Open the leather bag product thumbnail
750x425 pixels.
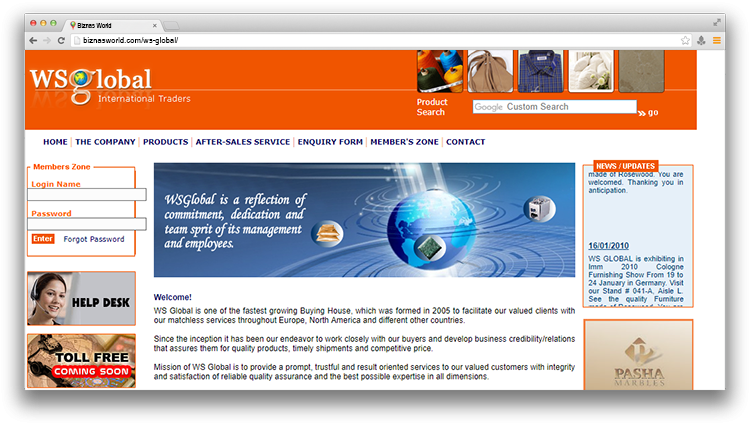491,71
